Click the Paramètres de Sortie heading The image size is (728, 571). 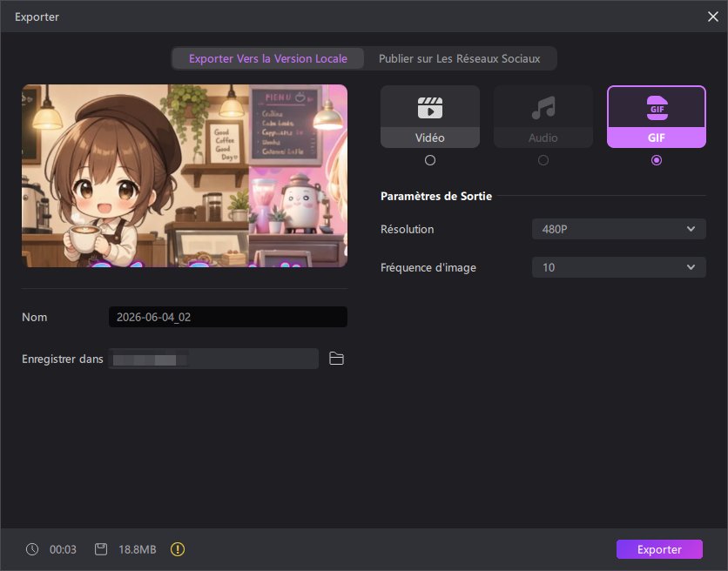pos(436,196)
